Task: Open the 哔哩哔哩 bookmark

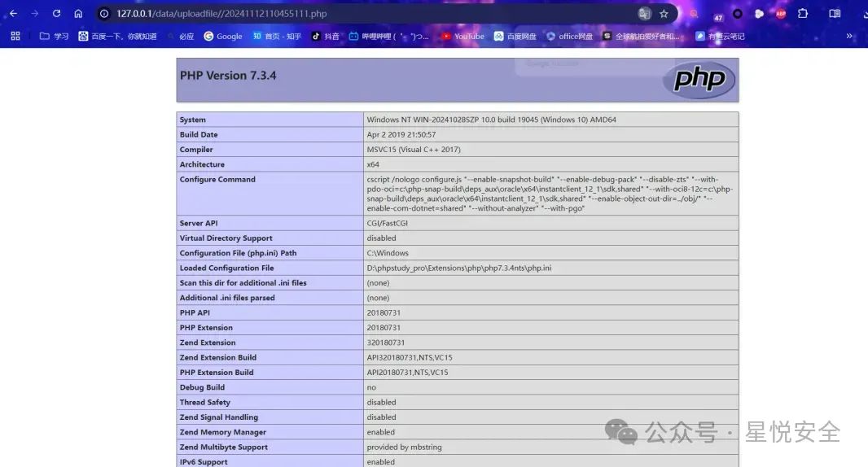Action: point(388,36)
